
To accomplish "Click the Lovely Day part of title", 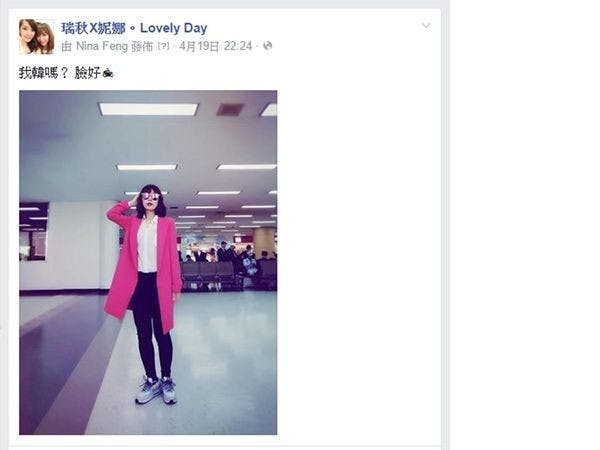I will [174, 28].
